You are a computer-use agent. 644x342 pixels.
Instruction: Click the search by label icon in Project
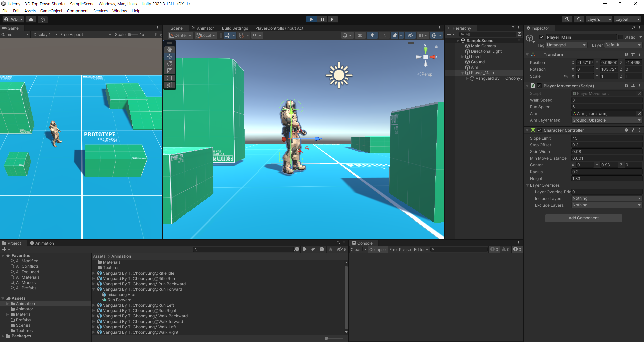(x=313, y=249)
